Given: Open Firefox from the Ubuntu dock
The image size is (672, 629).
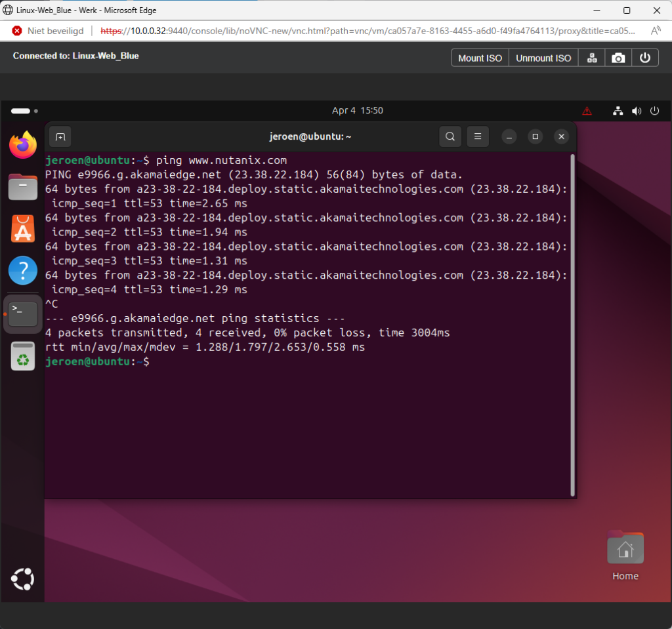Looking at the screenshot, I should [23, 145].
